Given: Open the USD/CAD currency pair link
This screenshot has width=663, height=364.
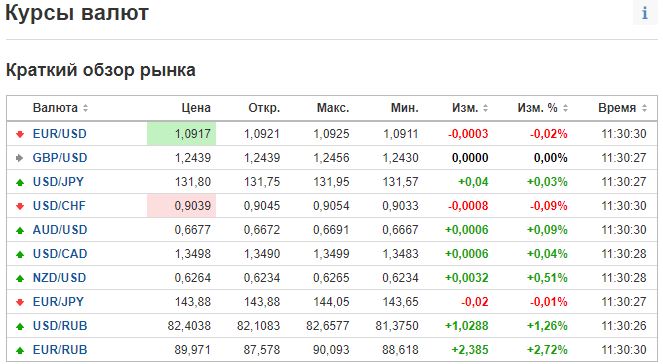Looking at the screenshot, I should (60, 254).
